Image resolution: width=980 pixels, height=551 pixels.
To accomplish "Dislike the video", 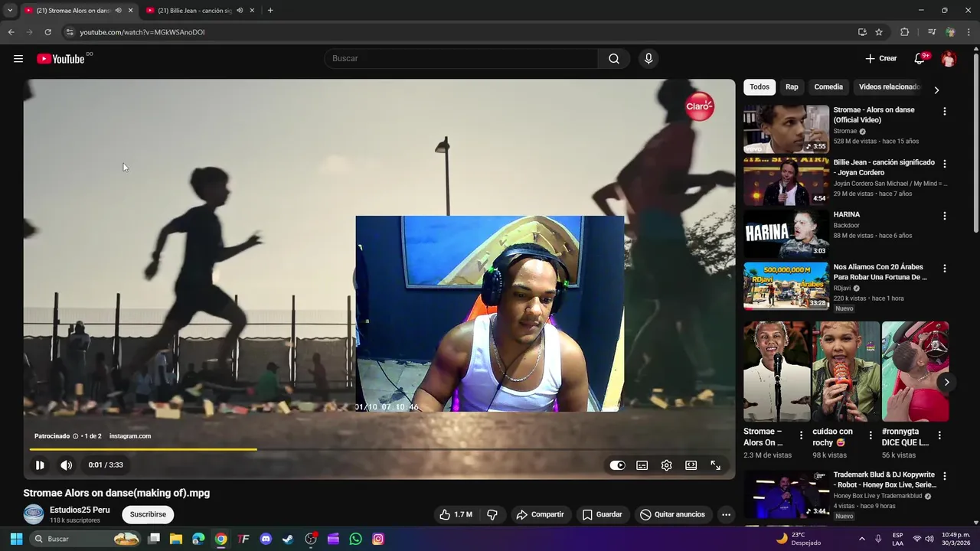I will (x=492, y=514).
